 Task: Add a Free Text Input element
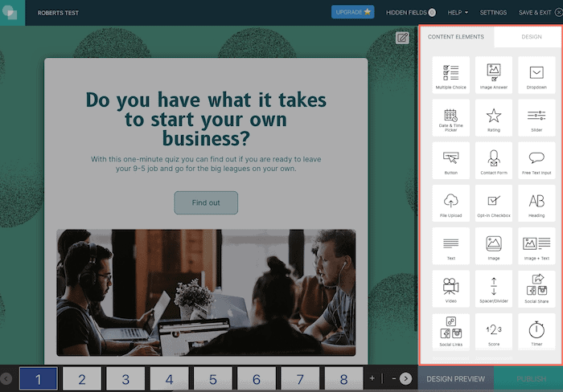(x=536, y=161)
